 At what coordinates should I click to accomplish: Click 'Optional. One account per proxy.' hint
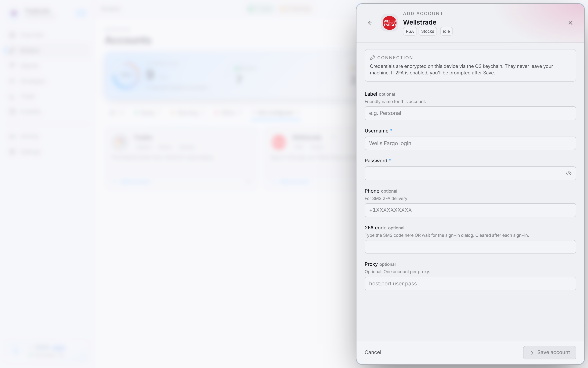397,272
